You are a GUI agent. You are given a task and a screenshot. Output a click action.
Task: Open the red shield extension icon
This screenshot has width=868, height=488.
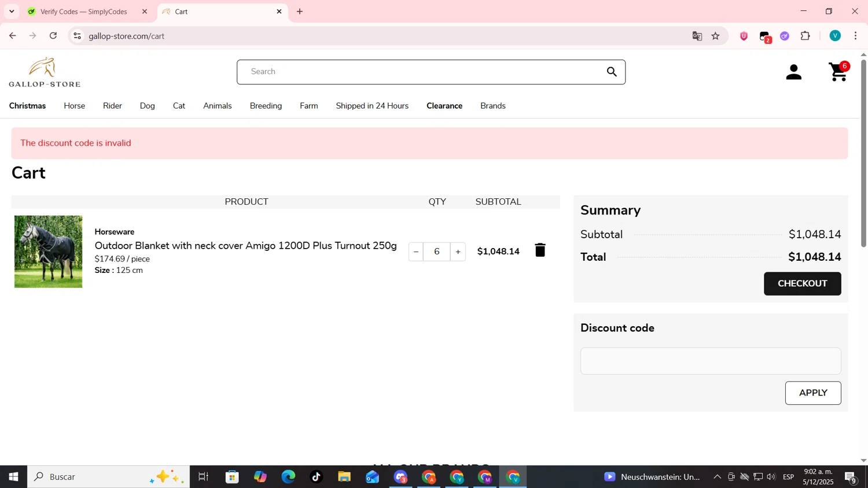[x=744, y=36]
